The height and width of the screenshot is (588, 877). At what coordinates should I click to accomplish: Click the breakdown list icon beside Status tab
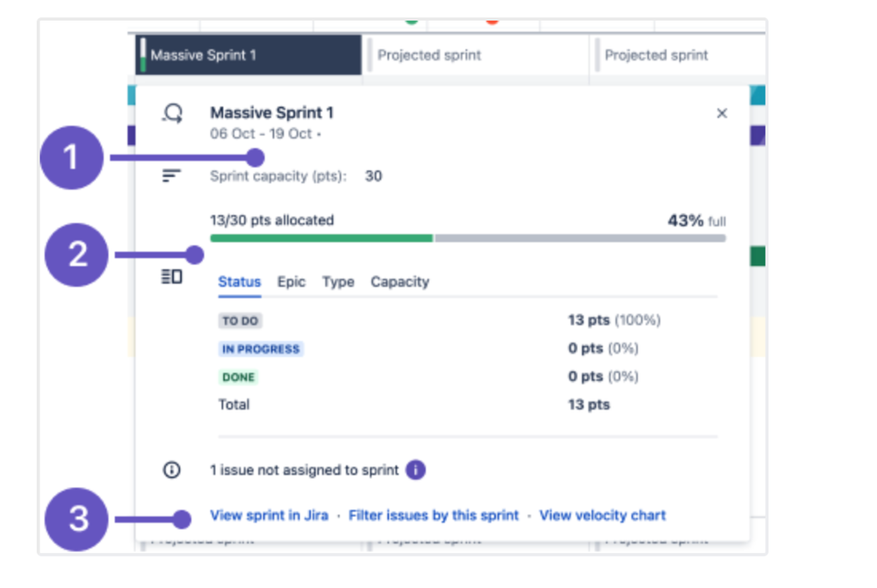pos(172,278)
